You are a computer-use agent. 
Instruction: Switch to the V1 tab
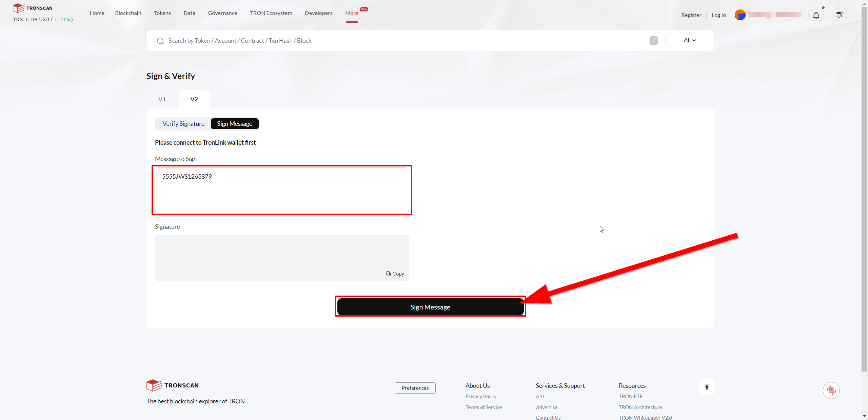(162, 99)
